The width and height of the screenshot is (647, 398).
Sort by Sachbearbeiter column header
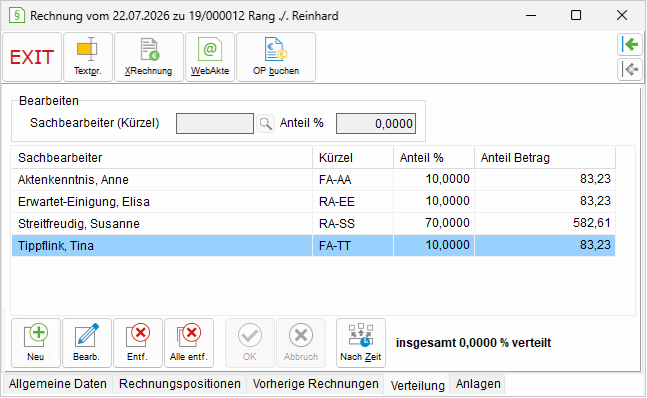point(162,158)
